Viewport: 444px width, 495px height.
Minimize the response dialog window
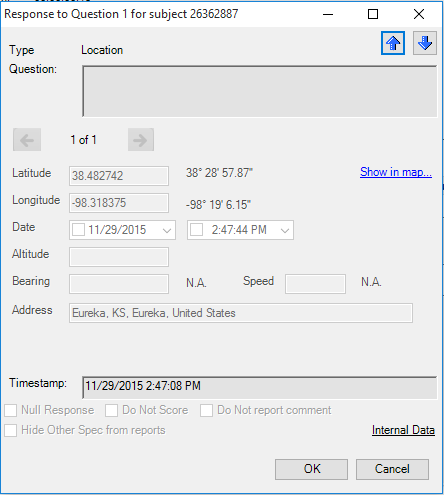pos(328,14)
